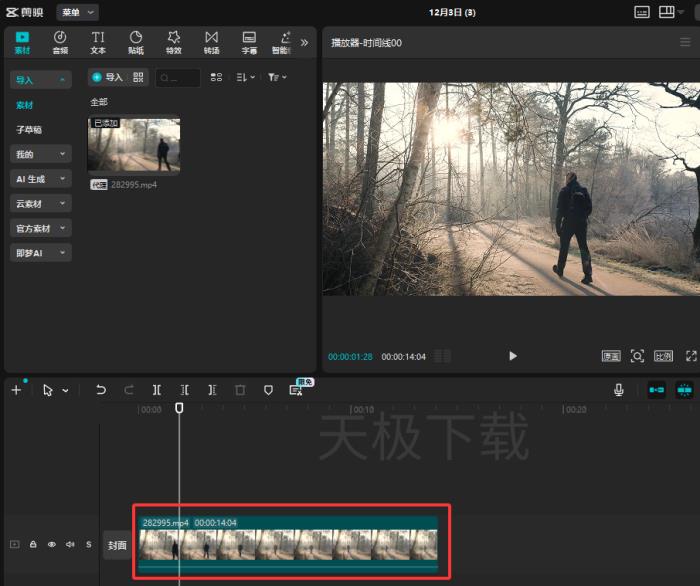Toggle track visibility eye icon
This screenshot has height=586, width=700.
click(52, 545)
